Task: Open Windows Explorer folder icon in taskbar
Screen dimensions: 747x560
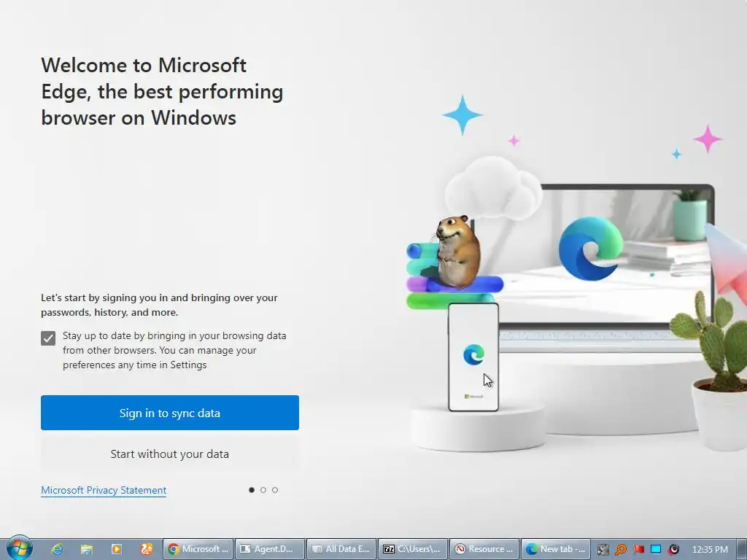Action: (x=87, y=549)
